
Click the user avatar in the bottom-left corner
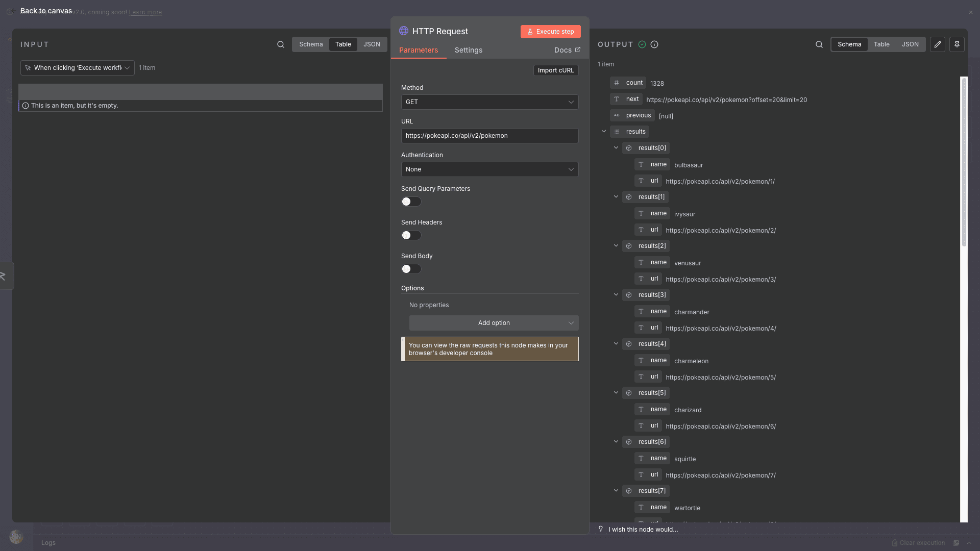16,537
